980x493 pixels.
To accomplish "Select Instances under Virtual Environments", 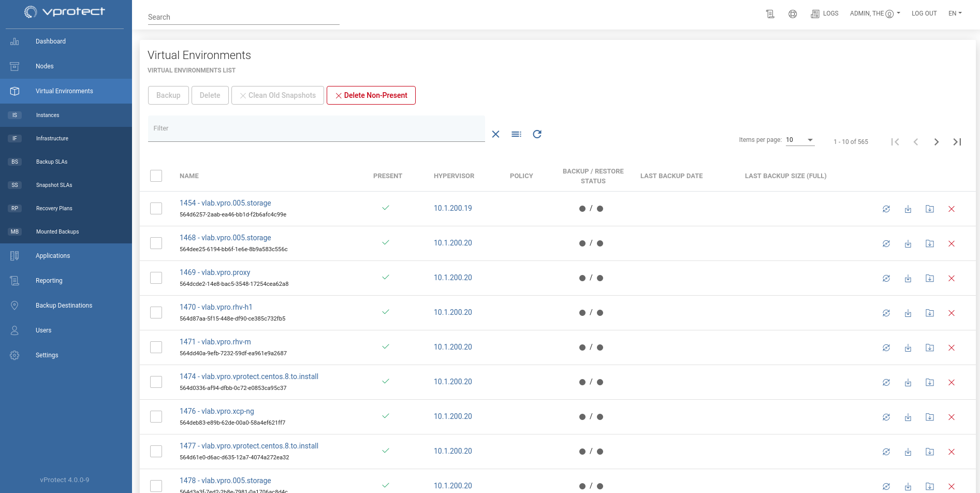I will pos(48,115).
